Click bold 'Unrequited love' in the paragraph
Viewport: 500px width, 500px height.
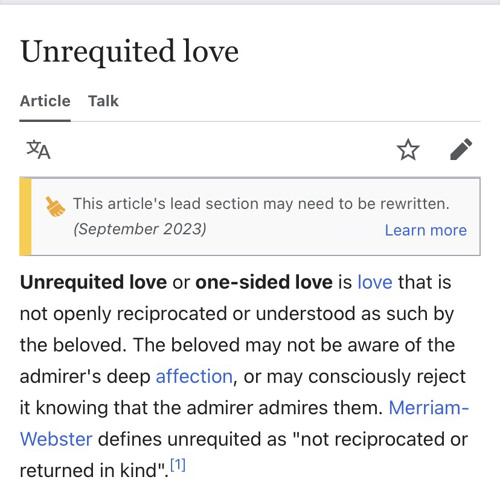[93, 282]
